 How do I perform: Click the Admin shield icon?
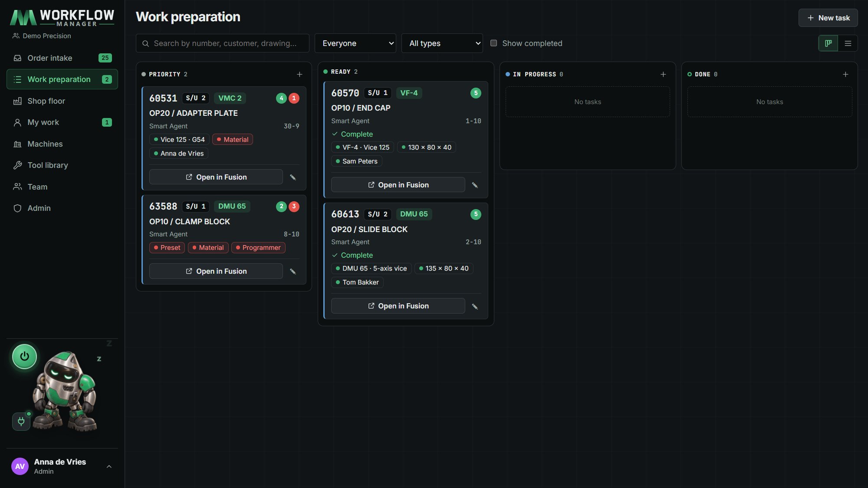point(17,208)
